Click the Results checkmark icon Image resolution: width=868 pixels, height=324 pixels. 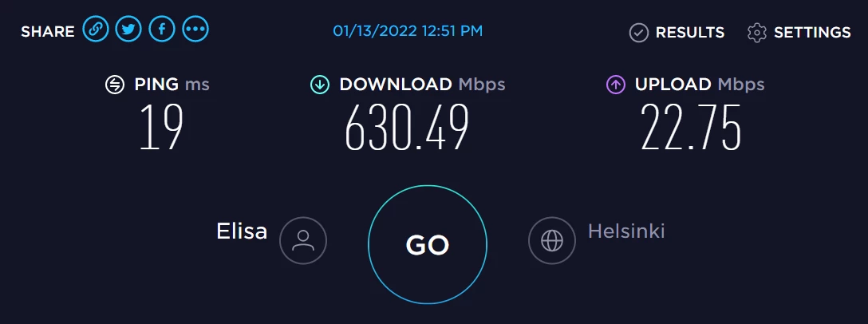639,33
